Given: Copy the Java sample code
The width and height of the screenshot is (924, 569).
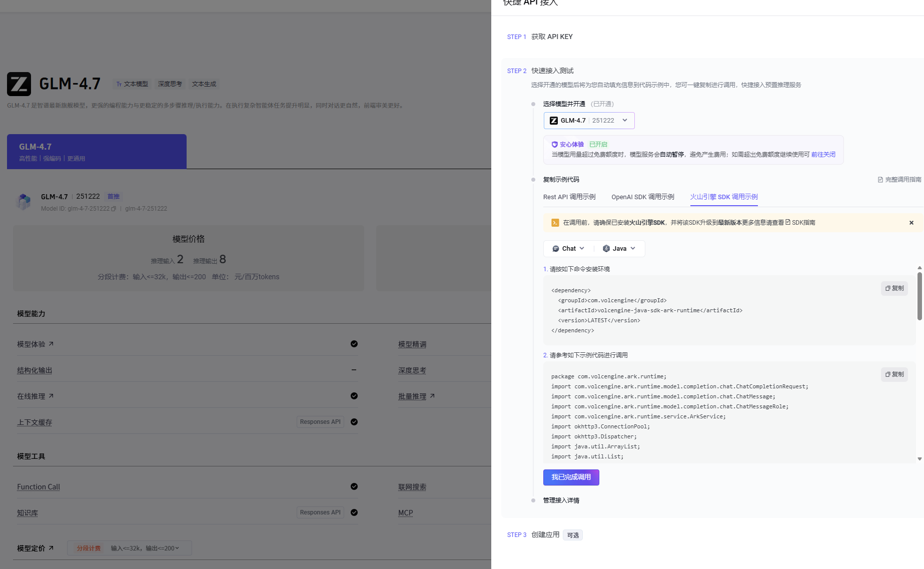Looking at the screenshot, I should click(894, 374).
